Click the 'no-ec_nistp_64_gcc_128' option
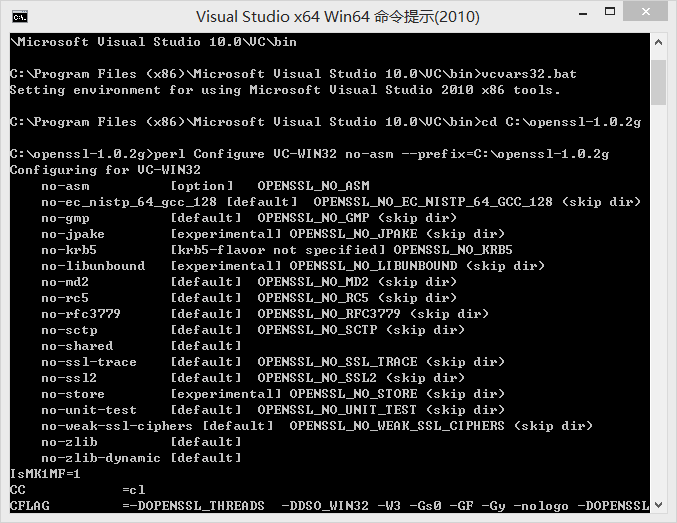Viewport: 677px width, 523px height. click(129, 202)
